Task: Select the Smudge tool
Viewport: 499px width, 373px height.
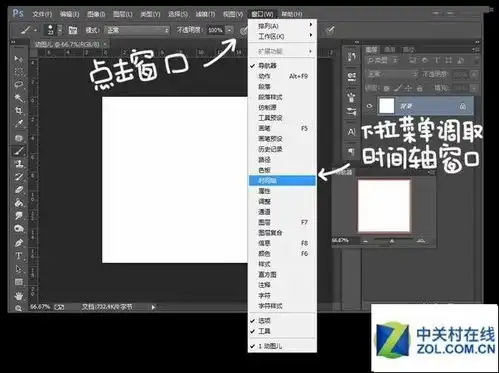Action: [x=18, y=216]
